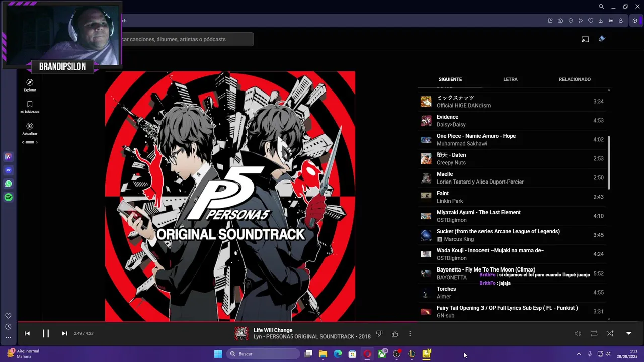644x362 pixels.
Task: Toggle repeat mode
Action: click(594, 333)
